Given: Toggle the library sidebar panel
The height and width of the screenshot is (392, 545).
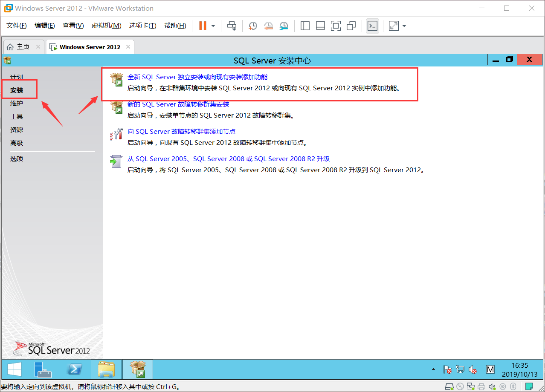Looking at the screenshot, I should [305, 26].
